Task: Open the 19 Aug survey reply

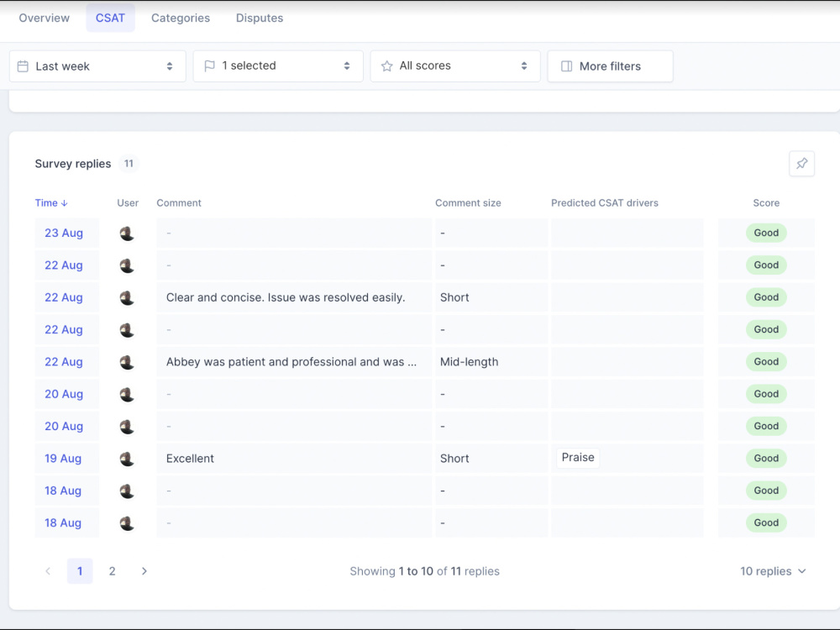Action: click(x=63, y=459)
